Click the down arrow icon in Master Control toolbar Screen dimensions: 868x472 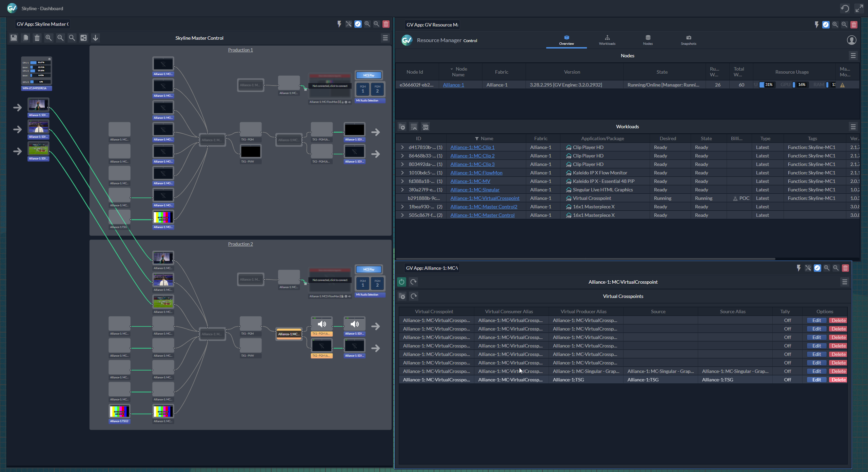95,38
